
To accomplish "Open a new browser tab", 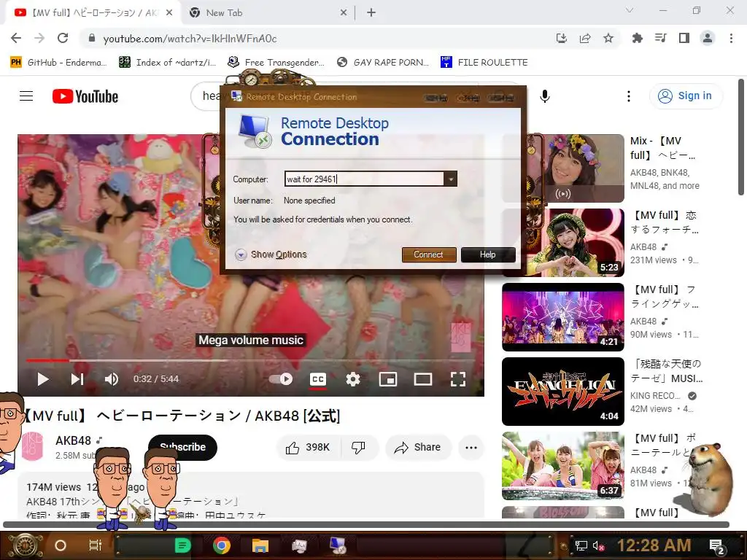I will coord(371,13).
